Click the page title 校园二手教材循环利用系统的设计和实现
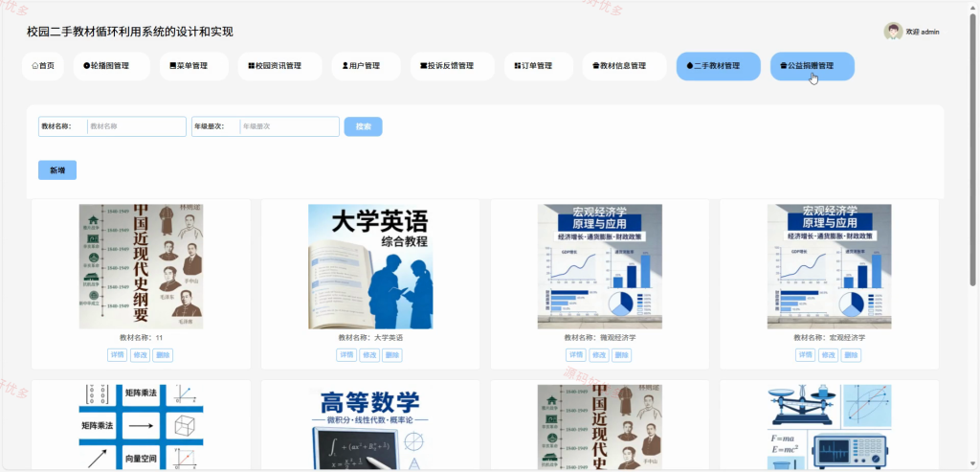 [130, 32]
